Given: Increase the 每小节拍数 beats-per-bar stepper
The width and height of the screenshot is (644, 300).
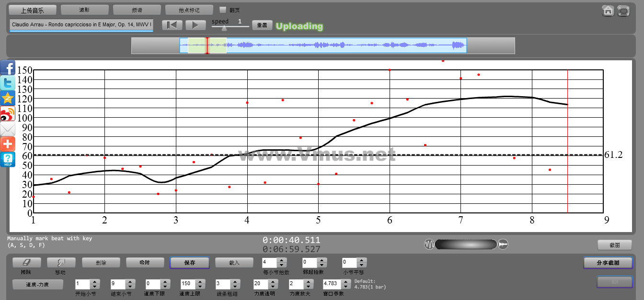Looking at the screenshot, I should coord(282,260).
